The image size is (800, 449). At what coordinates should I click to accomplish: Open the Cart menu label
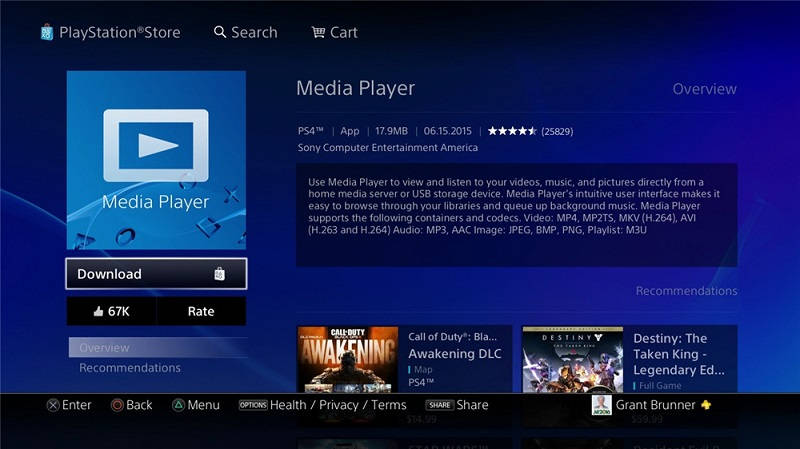pyautogui.click(x=344, y=32)
